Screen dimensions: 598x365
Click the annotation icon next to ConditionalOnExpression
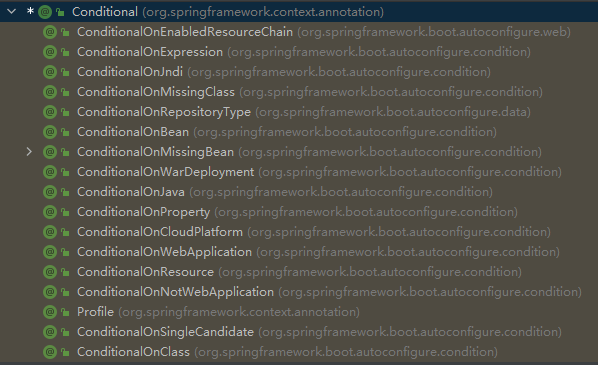(x=50, y=52)
